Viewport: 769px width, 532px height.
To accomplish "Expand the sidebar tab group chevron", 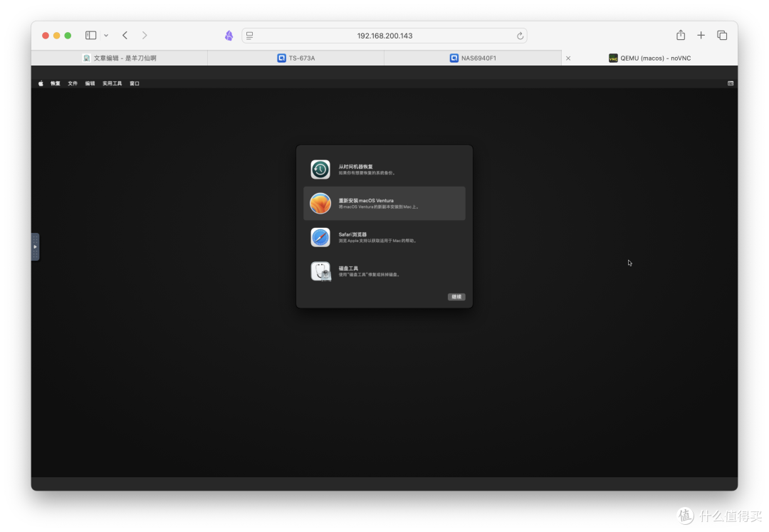I will (106, 35).
